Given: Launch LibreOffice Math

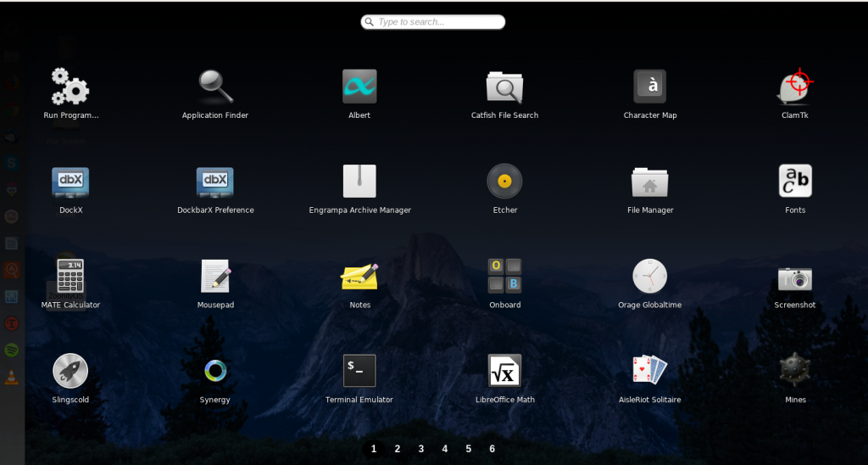Looking at the screenshot, I should pos(505,371).
